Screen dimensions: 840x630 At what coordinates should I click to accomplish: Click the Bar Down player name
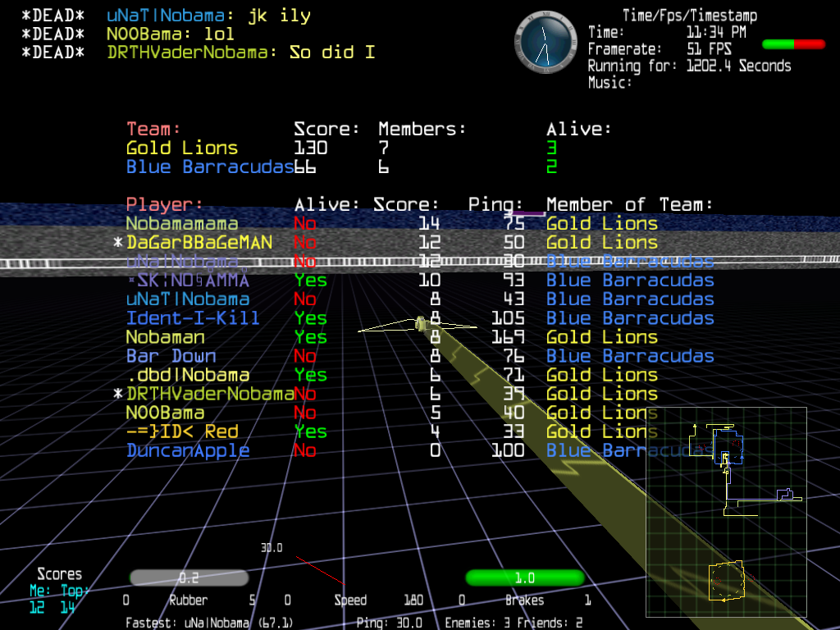171,356
